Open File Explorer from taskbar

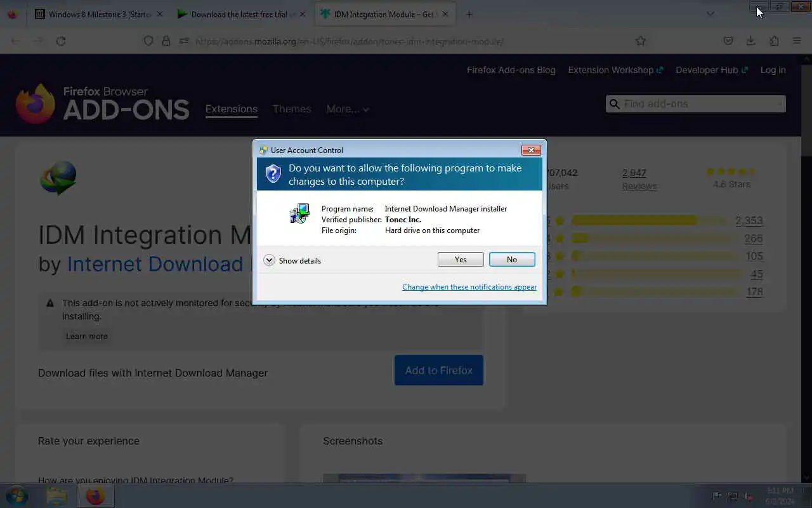pos(57,496)
